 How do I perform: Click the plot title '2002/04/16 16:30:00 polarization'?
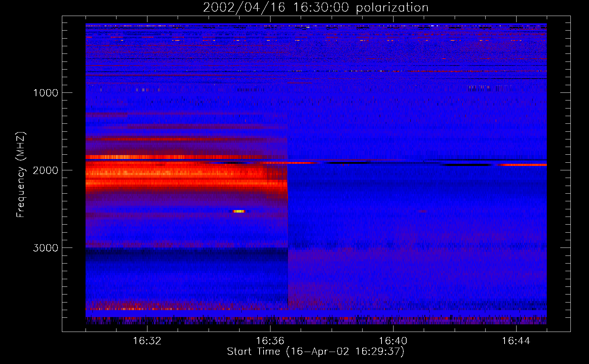pos(316,8)
